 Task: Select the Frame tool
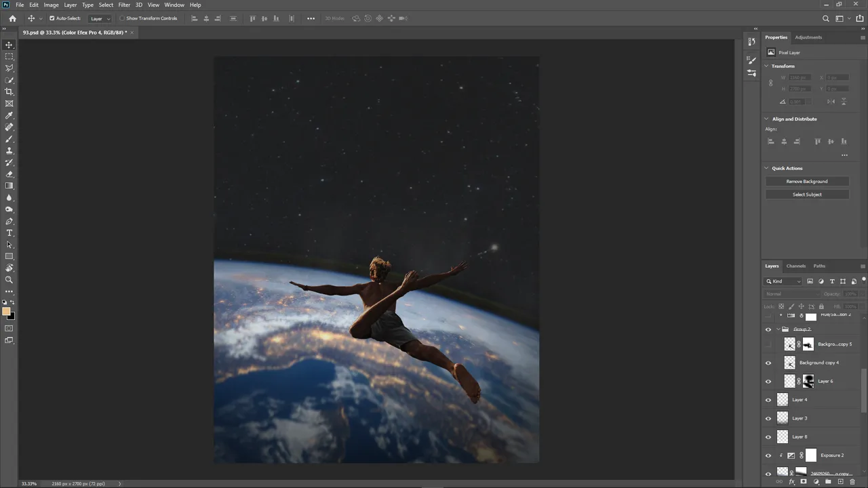(x=9, y=104)
